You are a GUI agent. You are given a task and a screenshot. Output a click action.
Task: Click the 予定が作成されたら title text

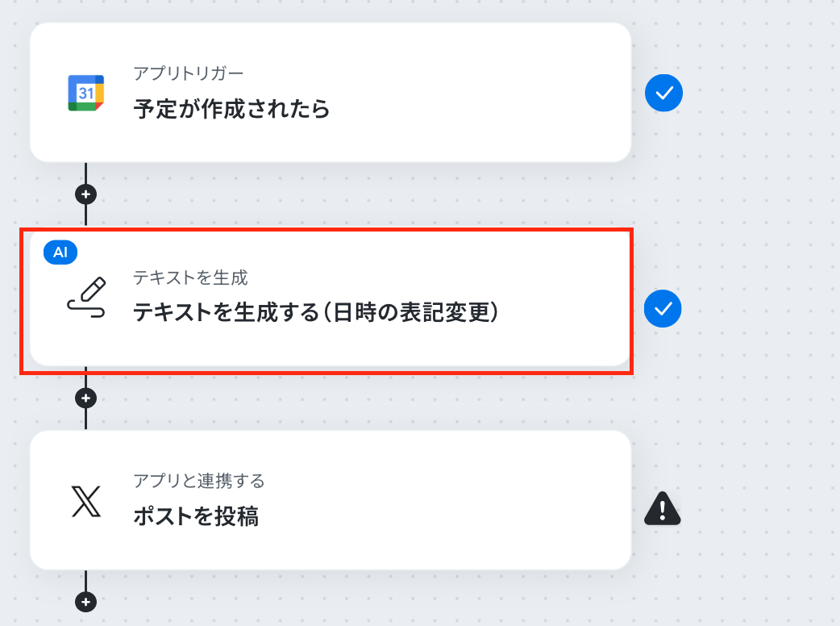point(231,109)
